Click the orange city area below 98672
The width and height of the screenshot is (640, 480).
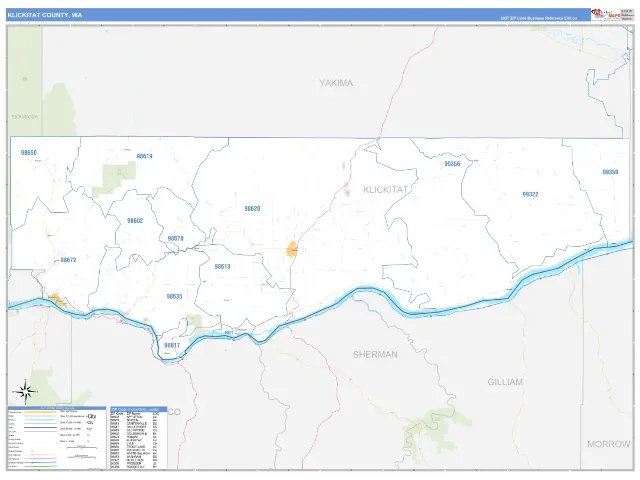point(57,300)
